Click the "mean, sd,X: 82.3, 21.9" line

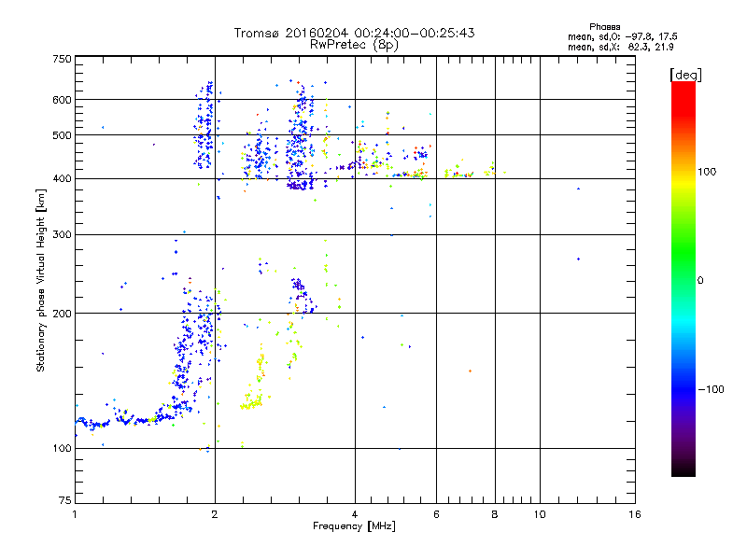click(620, 47)
